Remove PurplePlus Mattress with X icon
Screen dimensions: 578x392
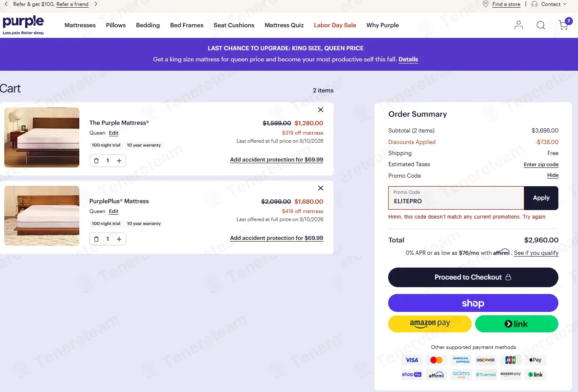[x=321, y=188]
